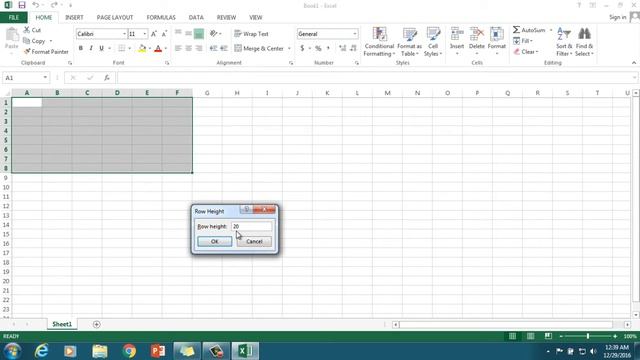
Task: Open the General number format dropdown
Action: [355, 34]
